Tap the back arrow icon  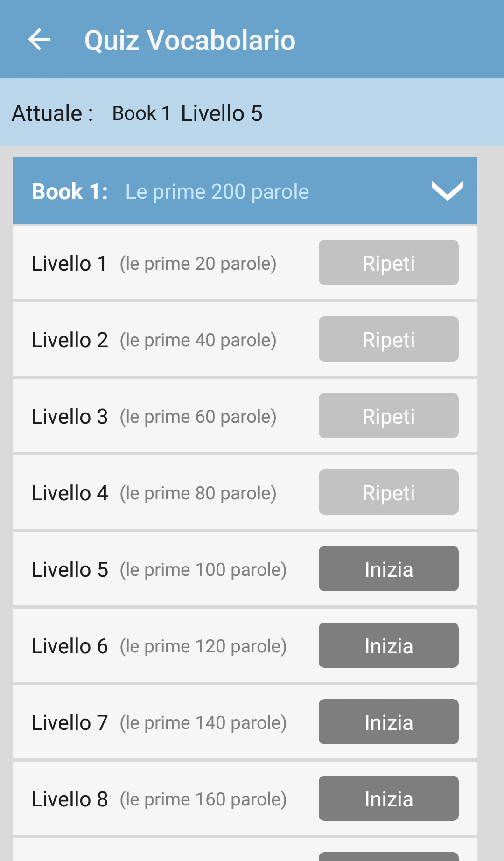39,40
